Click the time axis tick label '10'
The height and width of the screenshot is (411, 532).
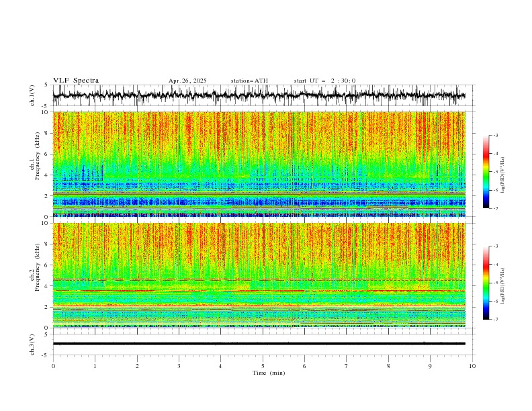click(472, 366)
